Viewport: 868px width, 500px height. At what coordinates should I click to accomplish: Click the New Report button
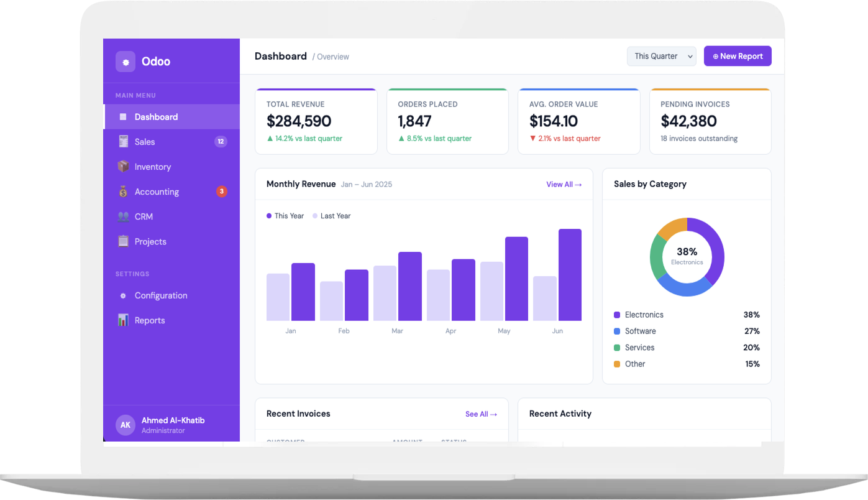click(738, 56)
